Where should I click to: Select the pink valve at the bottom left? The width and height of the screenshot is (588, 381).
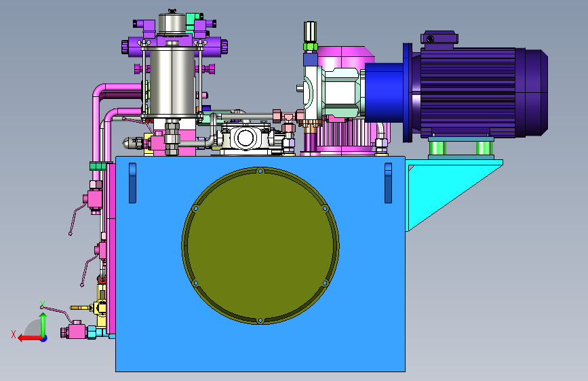click(x=77, y=331)
